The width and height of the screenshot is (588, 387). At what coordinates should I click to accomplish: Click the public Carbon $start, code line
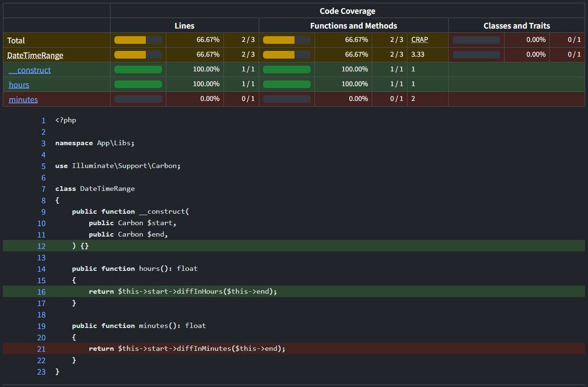(133, 223)
